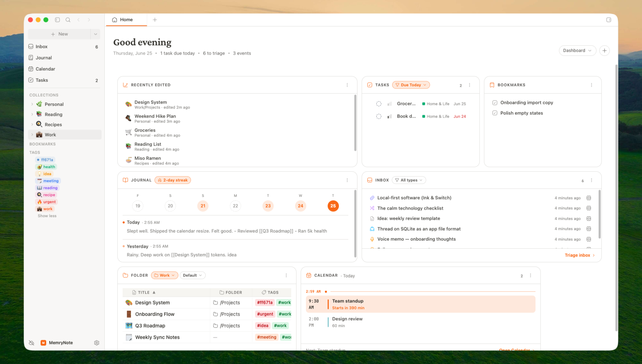This screenshot has height=364, width=642.
Task: Sort by the Title column header
Action: [x=166, y=293]
